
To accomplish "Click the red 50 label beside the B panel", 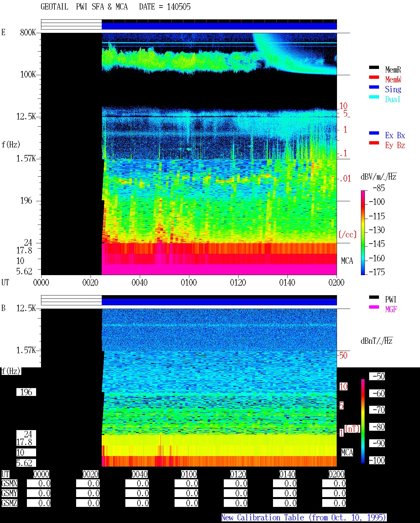I will click(x=343, y=355).
